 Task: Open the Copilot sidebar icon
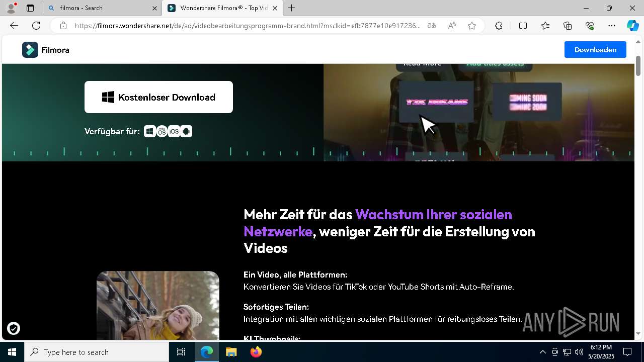pyautogui.click(x=632, y=26)
